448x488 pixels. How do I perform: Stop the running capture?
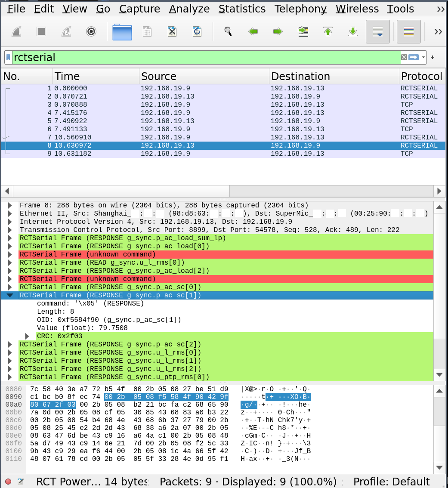pos(41,31)
